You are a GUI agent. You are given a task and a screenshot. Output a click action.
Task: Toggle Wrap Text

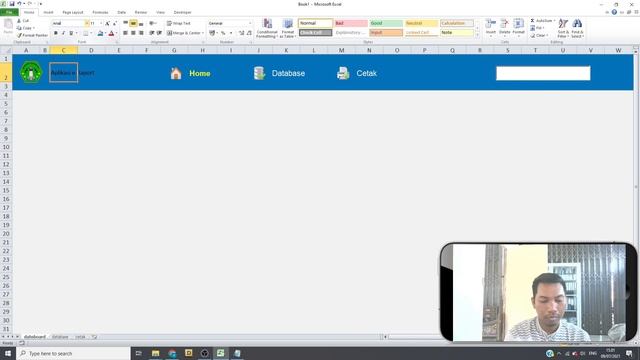(x=178, y=24)
